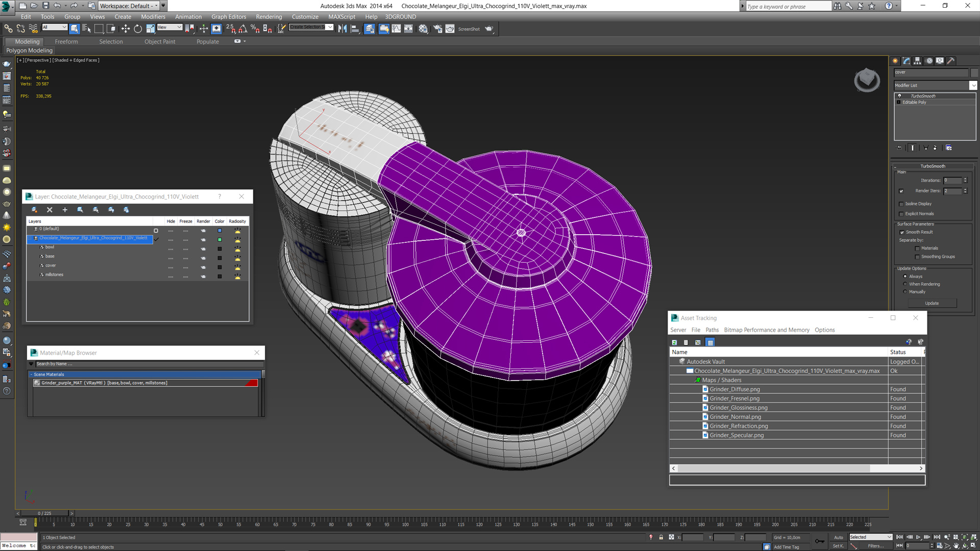Image resolution: width=980 pixels, height=551 pixels.
Task: Toggle Smooth Result checkbox
Action: [902, 233]
